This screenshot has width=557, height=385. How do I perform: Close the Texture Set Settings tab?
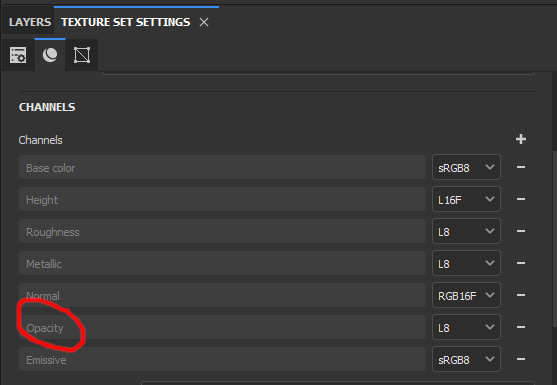[204, 22]
